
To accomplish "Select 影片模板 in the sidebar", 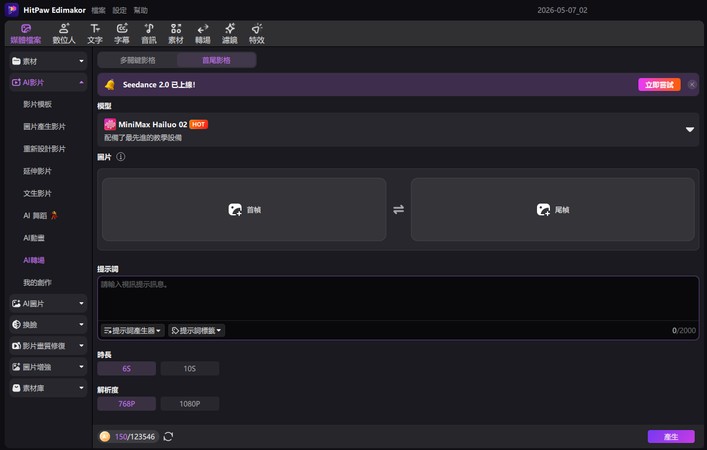I will point(37,104).
